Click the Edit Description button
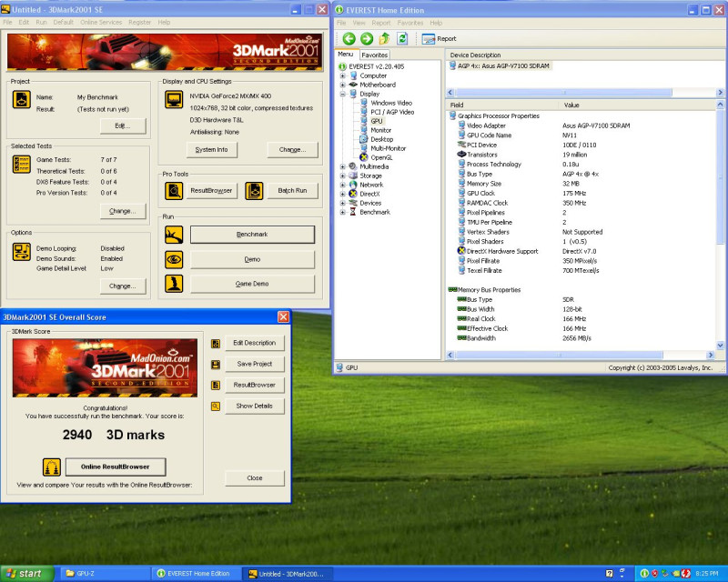The image size is (728, 582). (254, 343)
